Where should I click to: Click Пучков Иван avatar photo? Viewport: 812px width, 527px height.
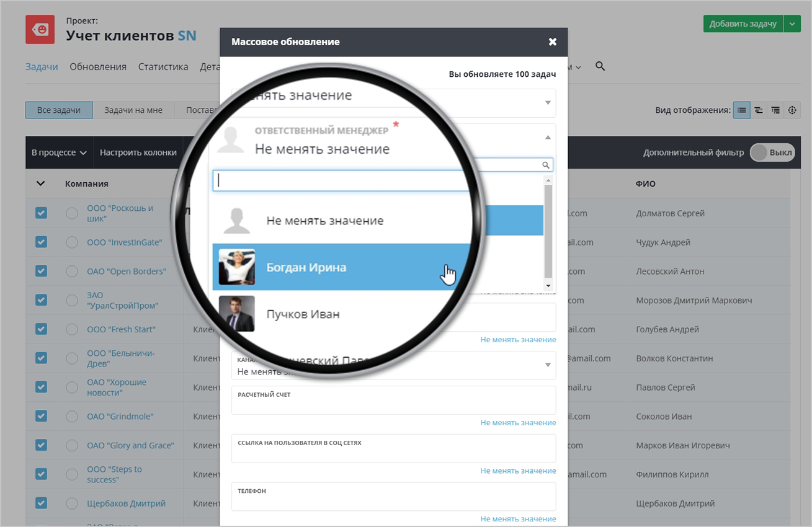236,314
